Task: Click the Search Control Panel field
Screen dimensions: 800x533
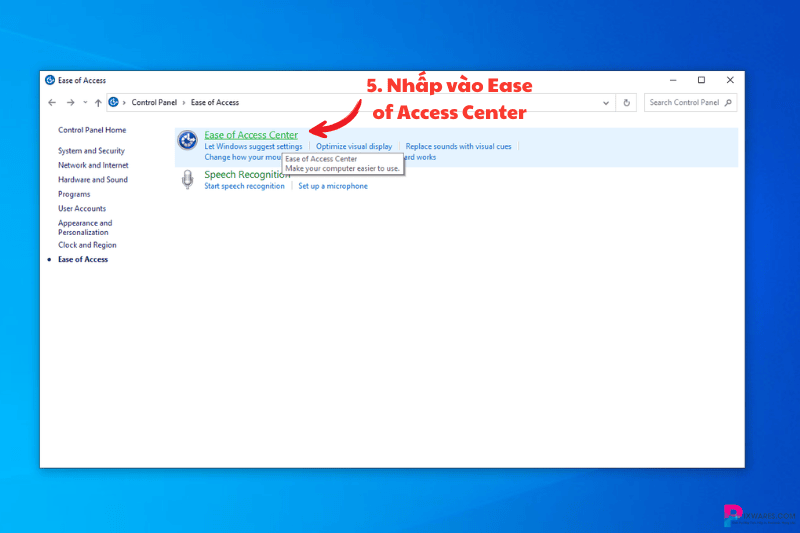Action: [x=683, y=102]
